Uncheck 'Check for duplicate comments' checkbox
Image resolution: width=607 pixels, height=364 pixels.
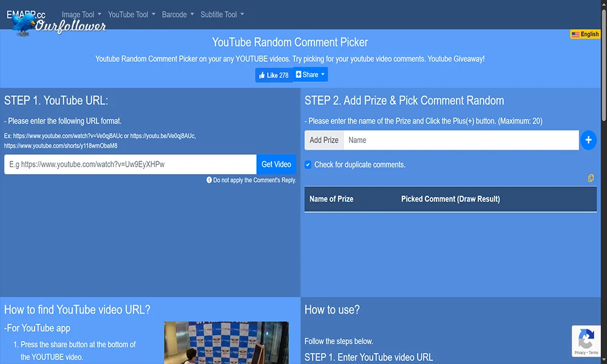[308, 165]
